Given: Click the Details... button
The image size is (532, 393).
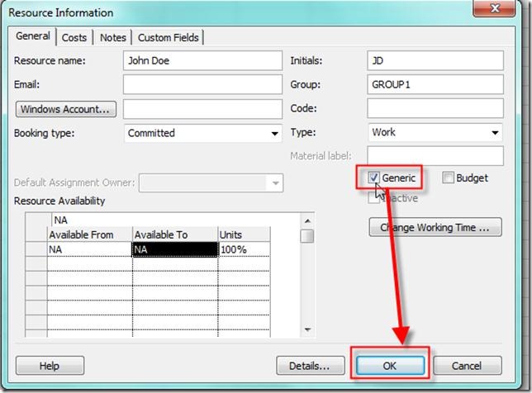Looking at the screenshot, I should [310, 365].
